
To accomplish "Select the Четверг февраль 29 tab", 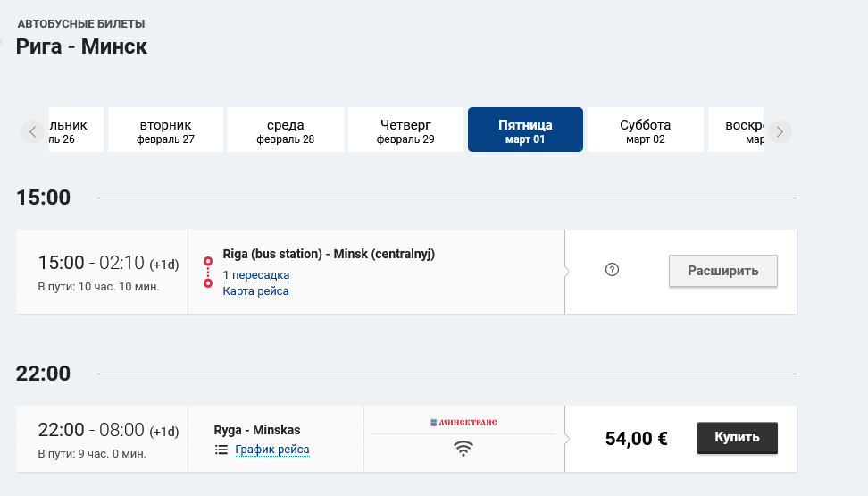I will point(405,130).
